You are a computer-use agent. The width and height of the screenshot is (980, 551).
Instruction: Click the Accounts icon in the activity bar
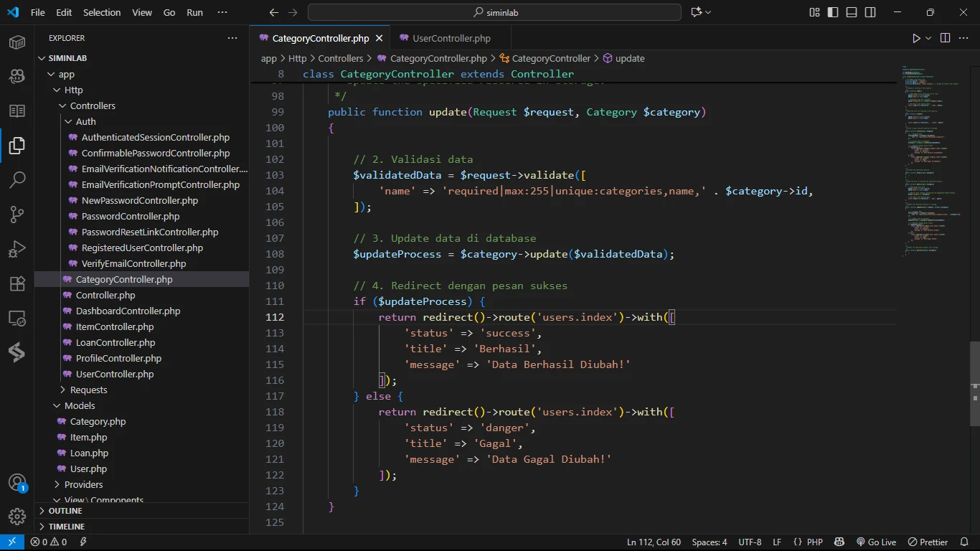click(x=17, y=483)
